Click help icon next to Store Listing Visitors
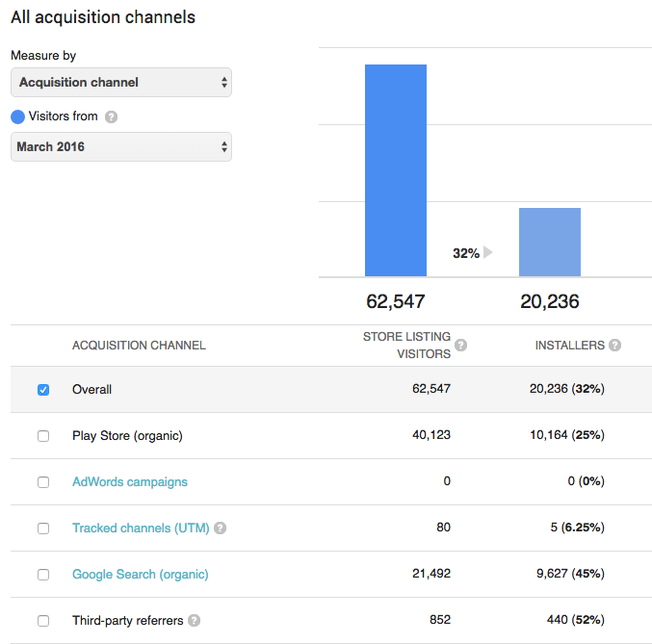Screen dimensions: 652x644 (x=461, y=346)
